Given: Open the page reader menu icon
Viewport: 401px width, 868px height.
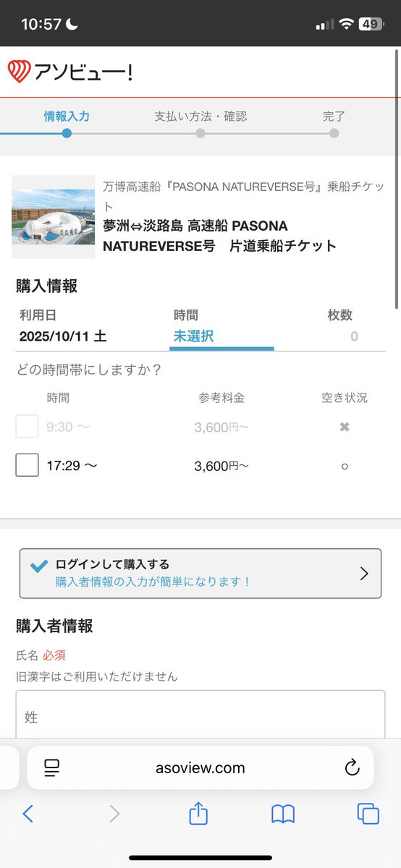Looking at the screenshot, I should tap(51, 767).
